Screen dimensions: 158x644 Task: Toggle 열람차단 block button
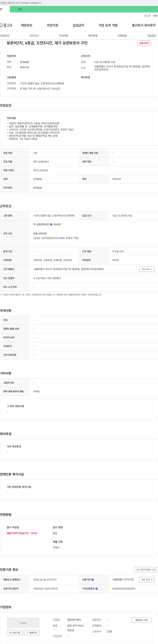(32, 633)
